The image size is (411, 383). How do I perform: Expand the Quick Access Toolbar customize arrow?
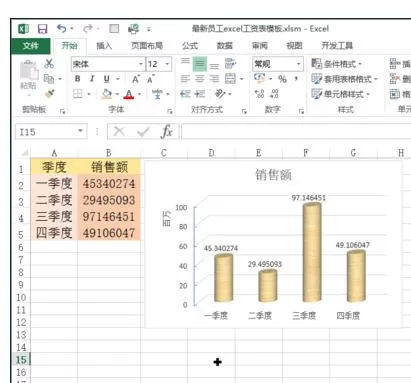tap(149, 29)
